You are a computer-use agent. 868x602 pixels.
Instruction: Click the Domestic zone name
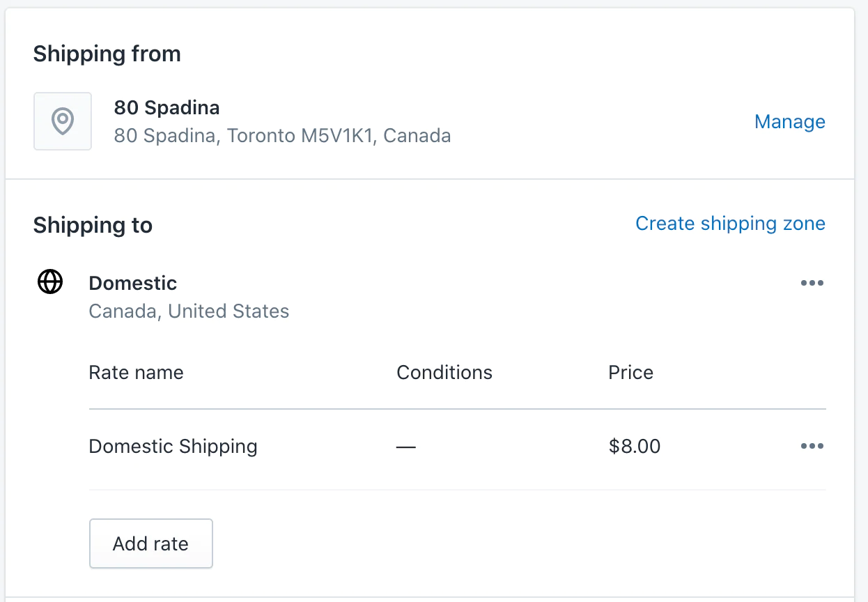(x=132, y=283)
